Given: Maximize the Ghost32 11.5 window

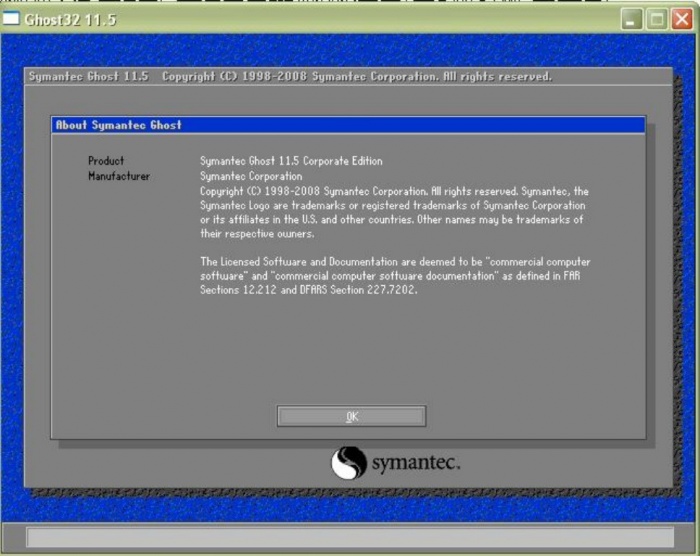Looking at the screenshot, I should coord(657,20).
